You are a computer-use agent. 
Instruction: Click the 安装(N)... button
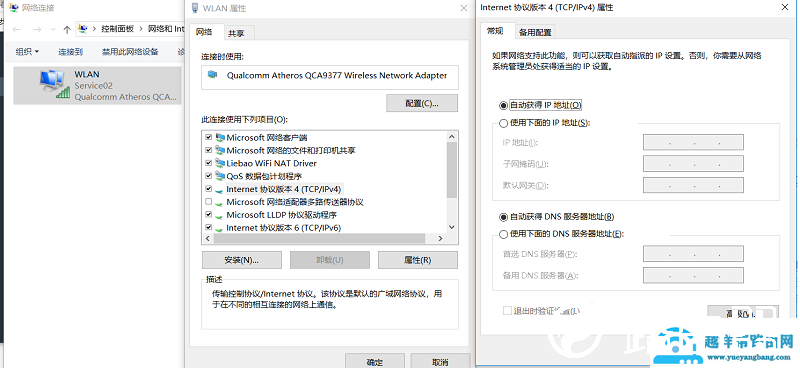click(x=242, y=260)
